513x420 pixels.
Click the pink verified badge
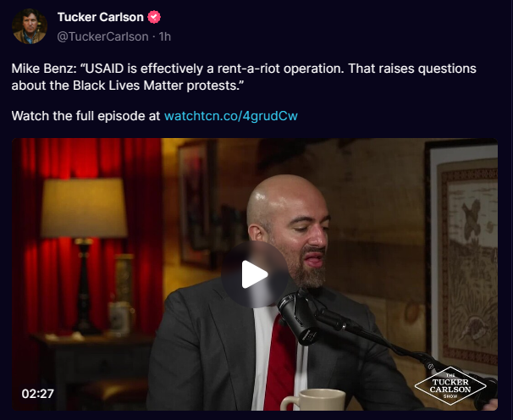point(154,17)
